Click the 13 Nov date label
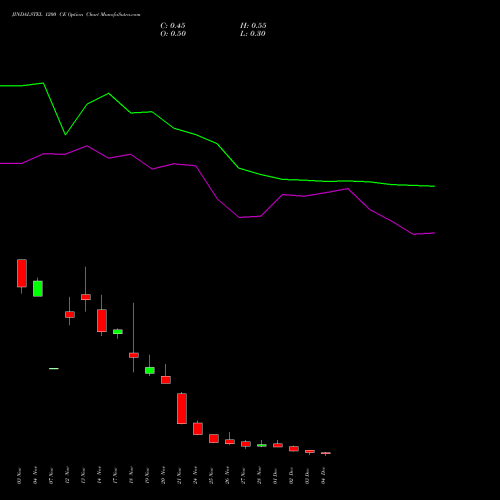The image size is (500, 500). pyautogui.click(x=83, y=475)
